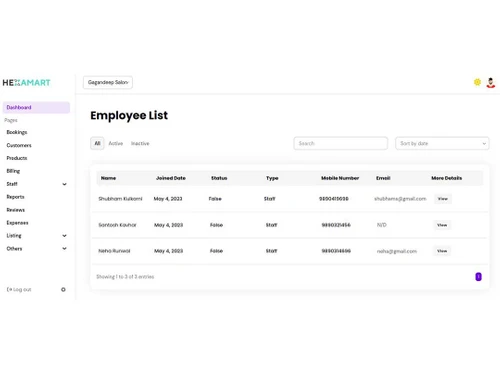
Task: Expand the Staff submenu chevron
Action: (64, 184)
